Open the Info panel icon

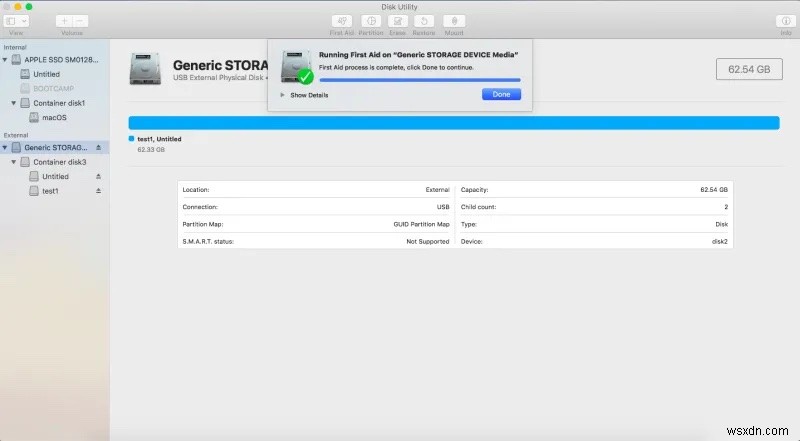(x=786, y=21)
